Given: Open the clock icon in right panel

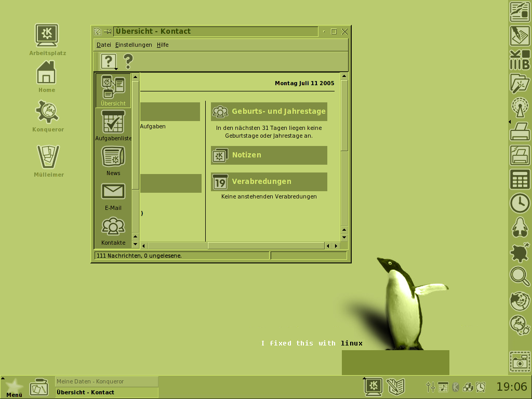Looking at the screenshot, I should [x=520, y=203].
